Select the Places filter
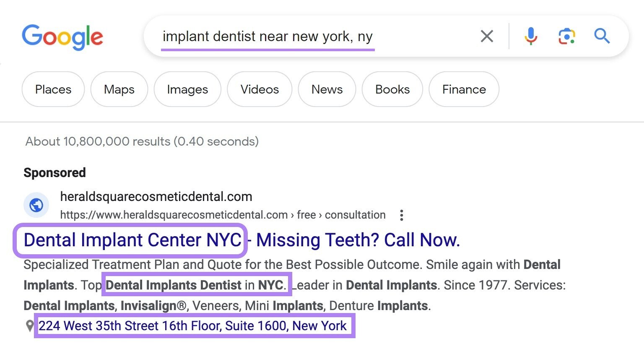 coord(53,89)
